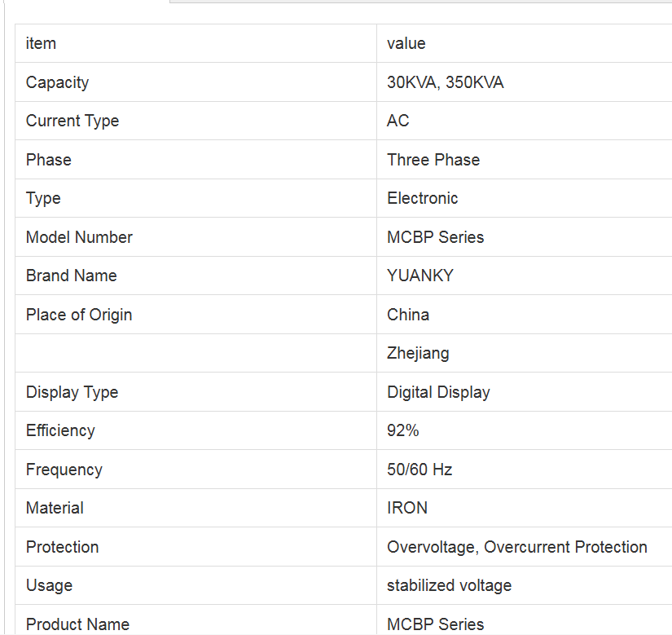Click the 'Three Phase' value
This screenshot has width=672, height=635.
433,160
